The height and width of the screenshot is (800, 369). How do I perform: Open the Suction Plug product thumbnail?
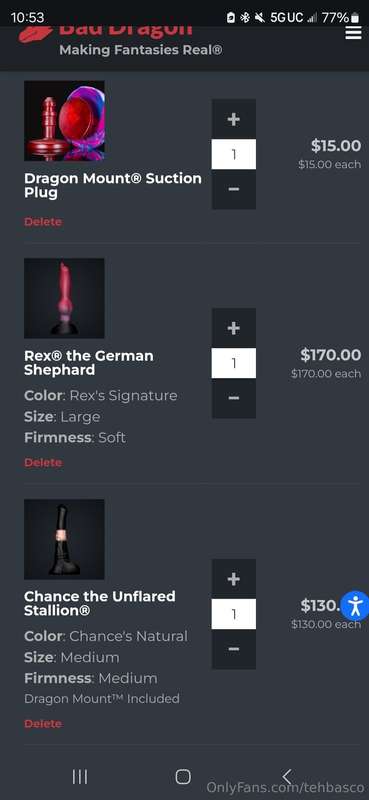[x=64, y=121]
